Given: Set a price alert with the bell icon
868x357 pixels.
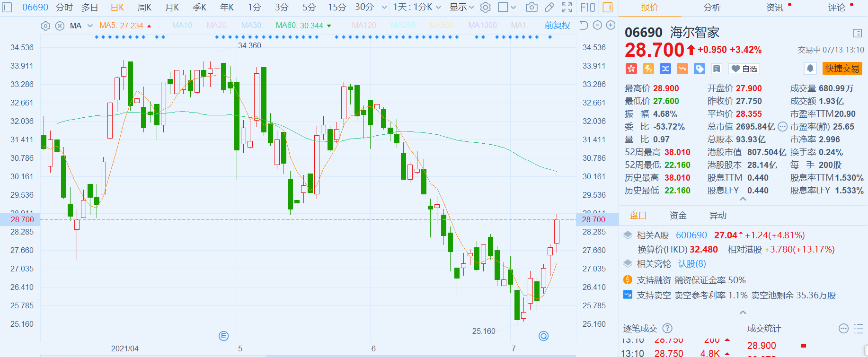Looking at the screenshot, I should tap(810, 69).
